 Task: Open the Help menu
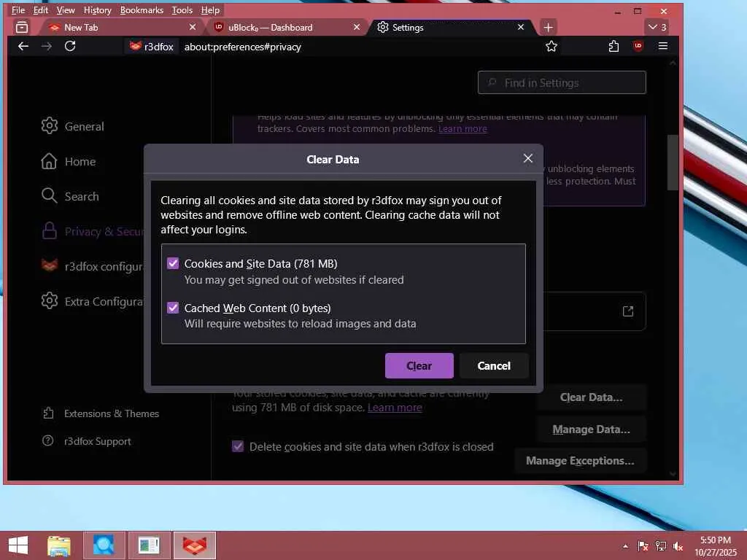coord(210,10)
